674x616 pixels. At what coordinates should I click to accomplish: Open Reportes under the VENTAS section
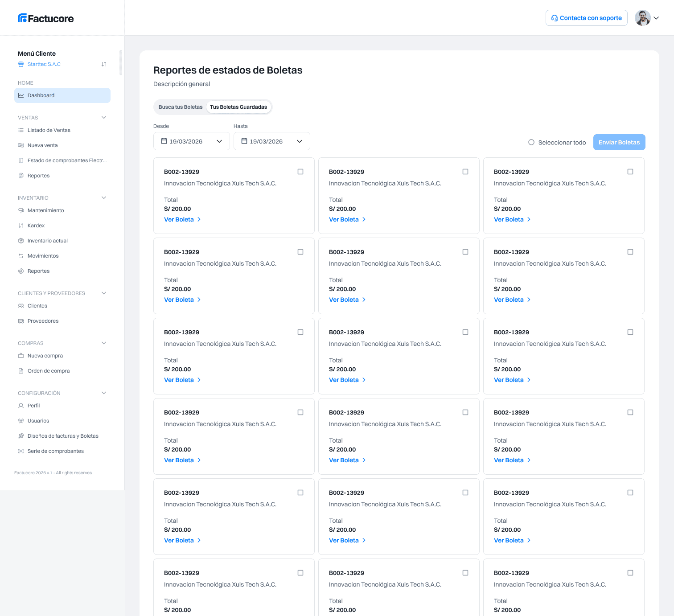[38, 176]
